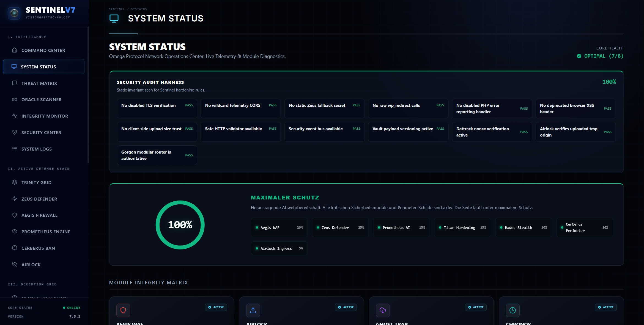Click the Prometheus Engine eye icon
644x325 pixels.
pyautogui.click(x=15, y=232)
